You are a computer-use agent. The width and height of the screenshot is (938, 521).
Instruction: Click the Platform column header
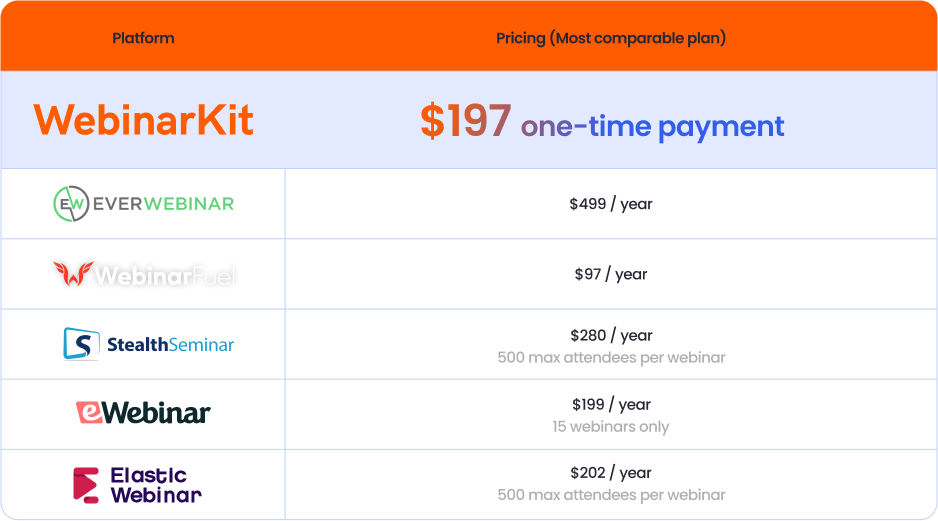click(x=143, y=38)
